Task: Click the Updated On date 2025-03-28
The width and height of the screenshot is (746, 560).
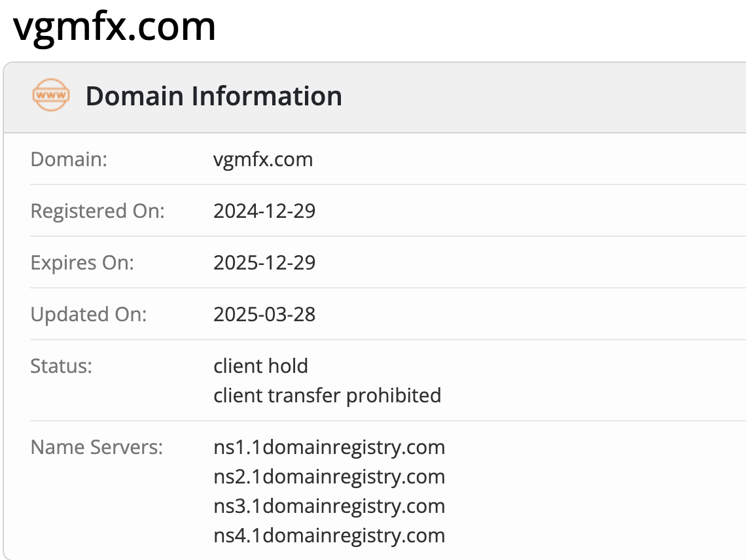Action: tap(264, 314)
